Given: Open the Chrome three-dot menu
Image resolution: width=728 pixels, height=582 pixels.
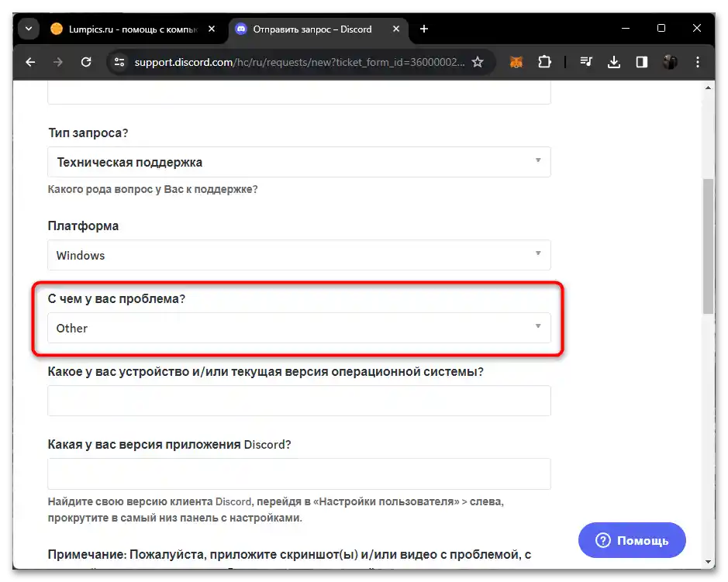Looking at the screenshot, I should (x=697, y=62).
